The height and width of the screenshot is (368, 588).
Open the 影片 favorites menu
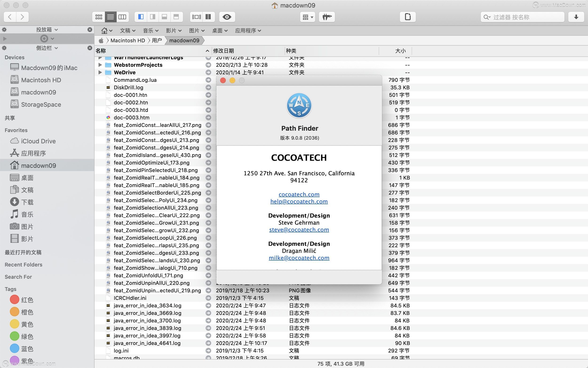click(174, 31)
